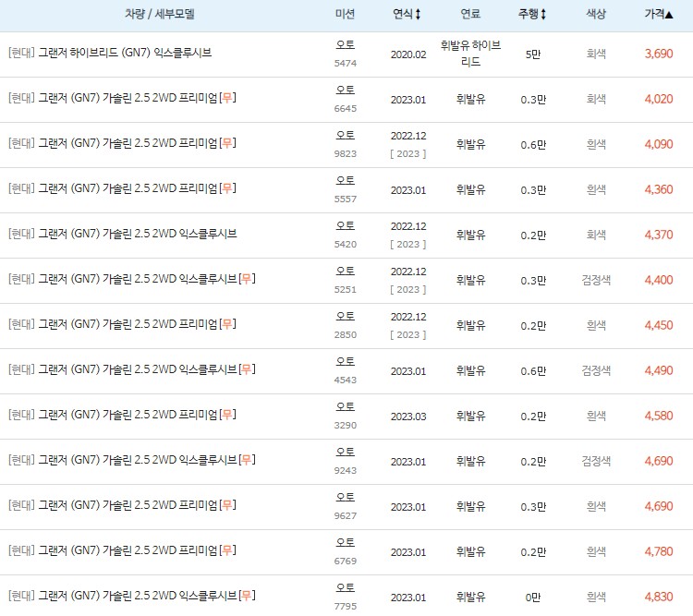Click the 오토 link above number 5557

point(346,180)
